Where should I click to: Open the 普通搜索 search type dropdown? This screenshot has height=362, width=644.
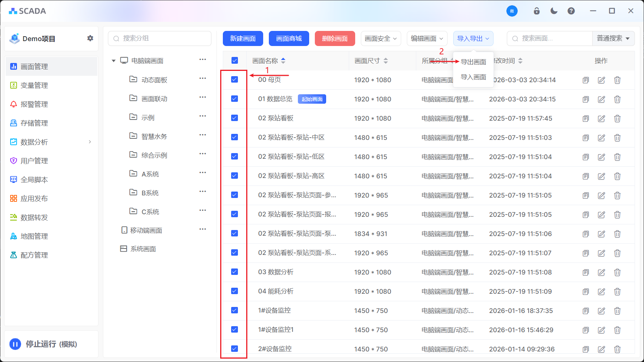click(x=613, y=38)
